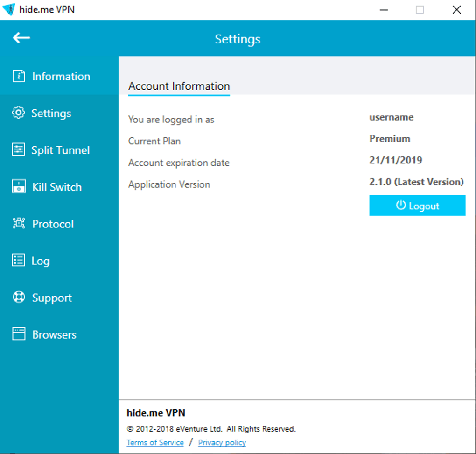This screenshot has width=476, height=454.
Task: Click the 2.1.0 (Latest Version) text
Action: click(416, 182)
